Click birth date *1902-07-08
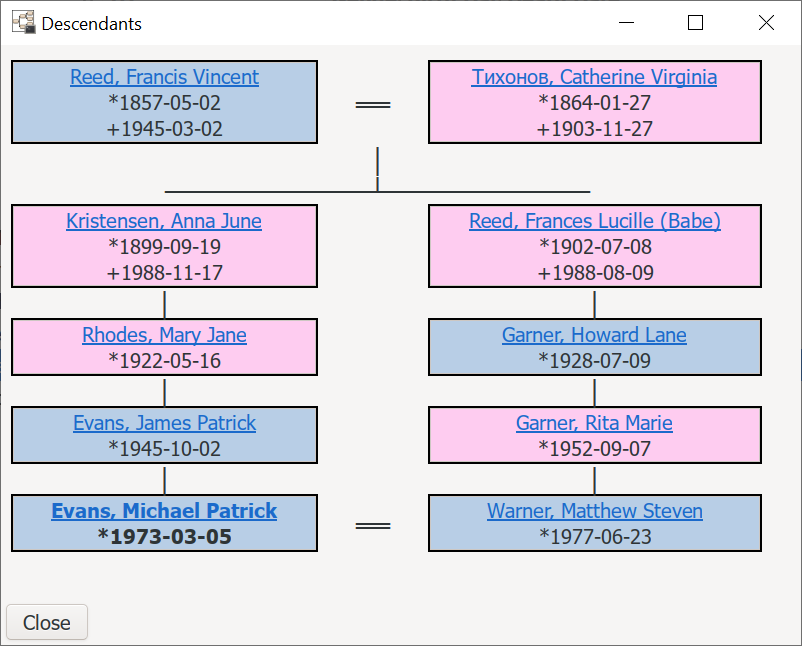 595,248
